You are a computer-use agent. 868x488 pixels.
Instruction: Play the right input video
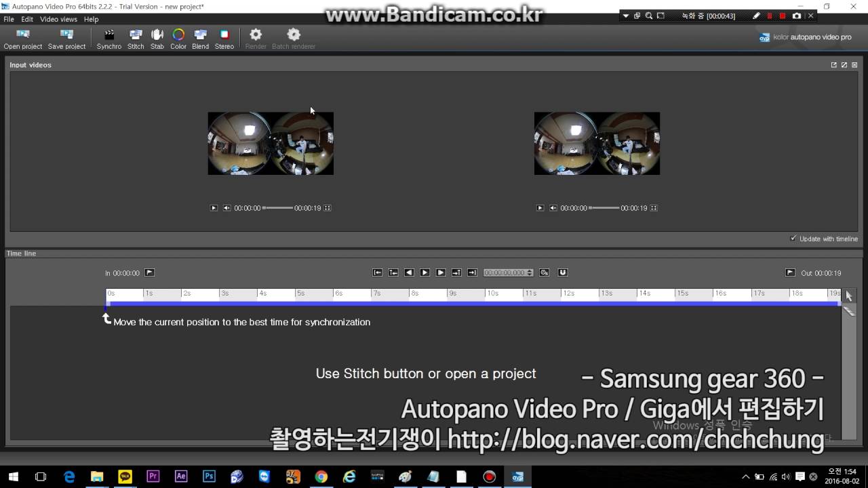tap(540, 208)
